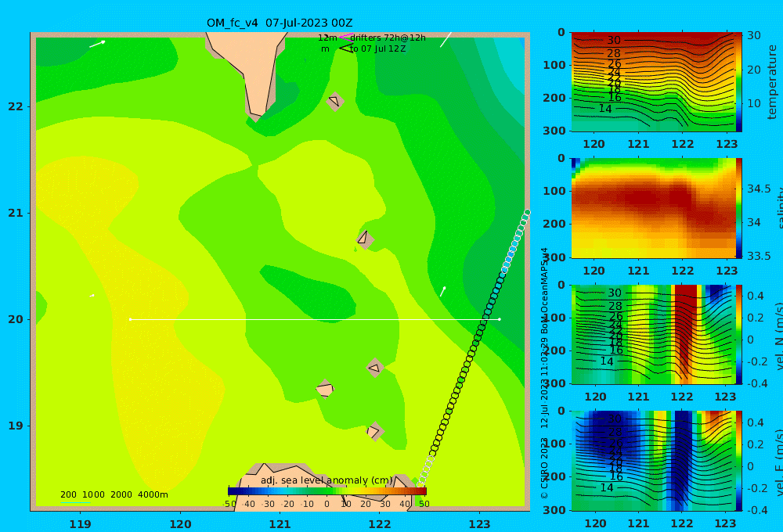Viewport: 783px width, 532px height.
Task: Click the CSIRO BoM OceanMAPS copyright text
Action: point(545,373)
